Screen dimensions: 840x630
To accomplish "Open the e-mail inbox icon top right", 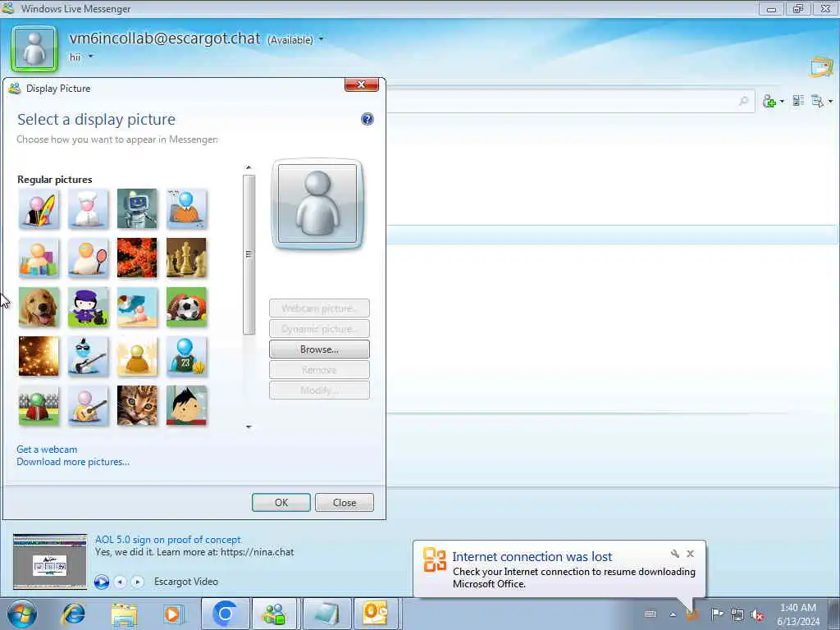I will 822,67.
